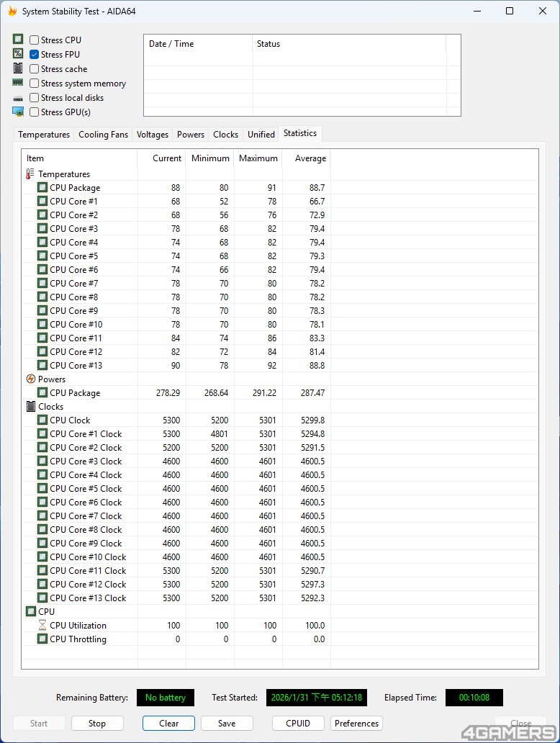
Task: Enable the Stress CPU checkbox
Action: point(35,40)
